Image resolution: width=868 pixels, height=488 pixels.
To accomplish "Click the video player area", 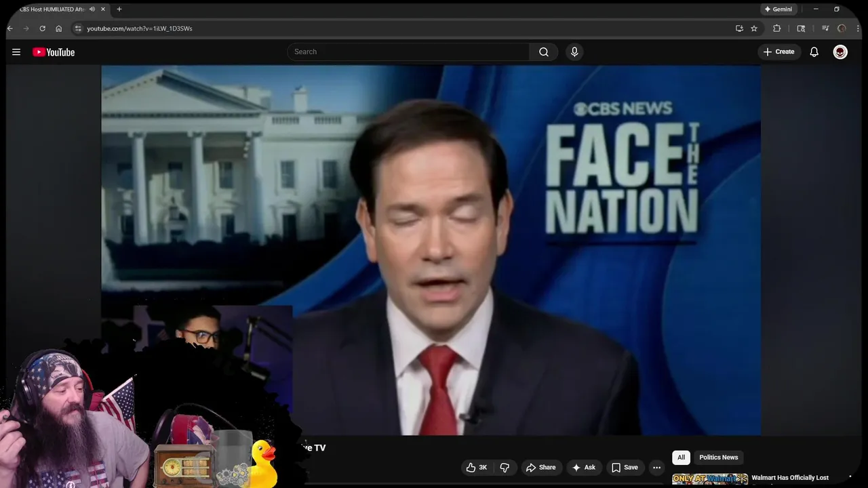I will click(x=431, y=250).
